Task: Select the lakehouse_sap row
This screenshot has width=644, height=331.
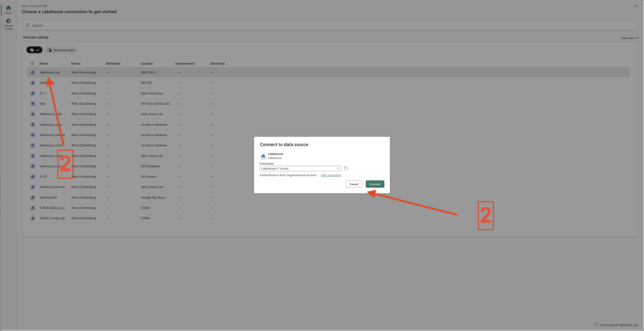Action: pyautogui.click(x=50, y=72)
